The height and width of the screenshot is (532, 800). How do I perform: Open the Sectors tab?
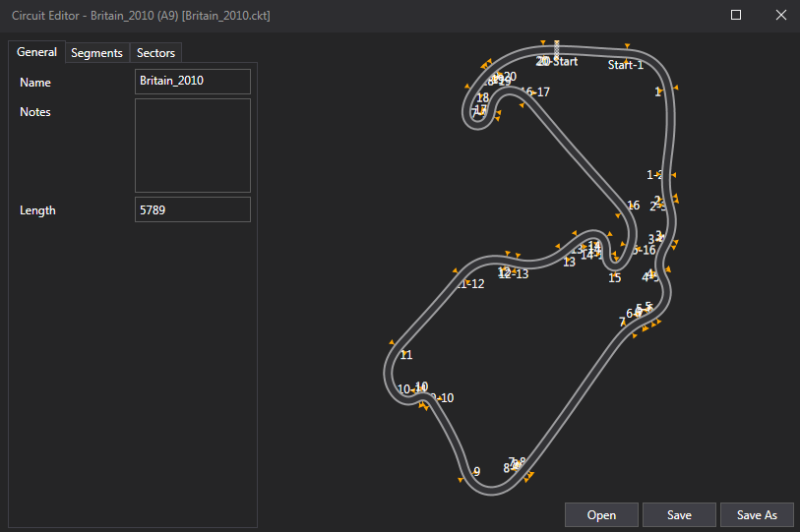[155, 53]
